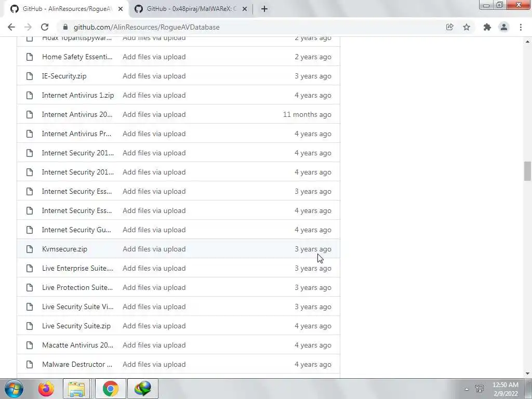532x399 pixels.
Task: Open the Home Safety Essenti... file
Action: [77, 57]
